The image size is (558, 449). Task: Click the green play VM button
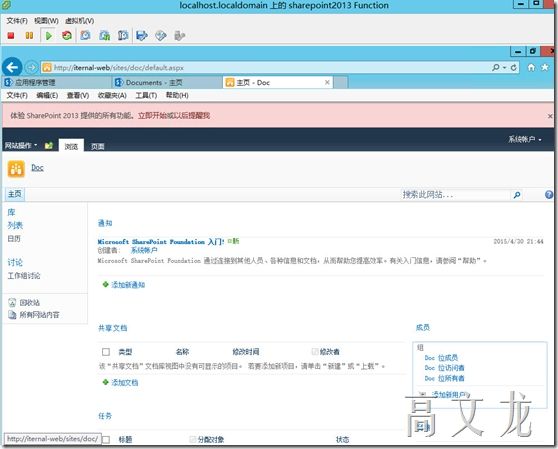(x=49, y=36)
